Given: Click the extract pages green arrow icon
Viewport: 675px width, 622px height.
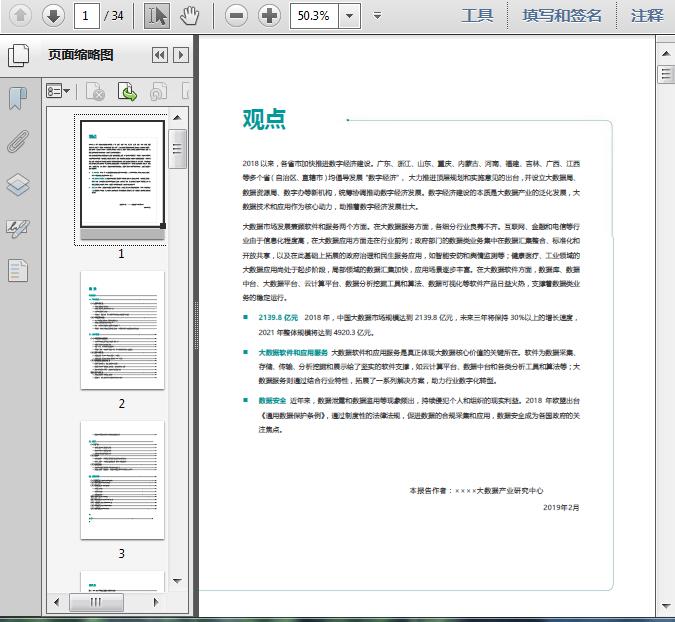Looking at the screenshot, I should point(127,91).
